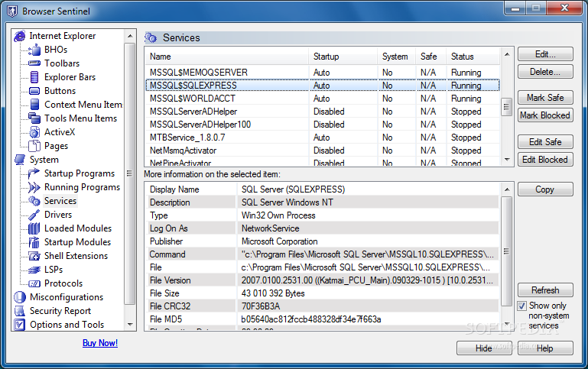Toggle Show only non-system services checkbox
This screenshot has height=369, width=588.
tap(522, 306)
